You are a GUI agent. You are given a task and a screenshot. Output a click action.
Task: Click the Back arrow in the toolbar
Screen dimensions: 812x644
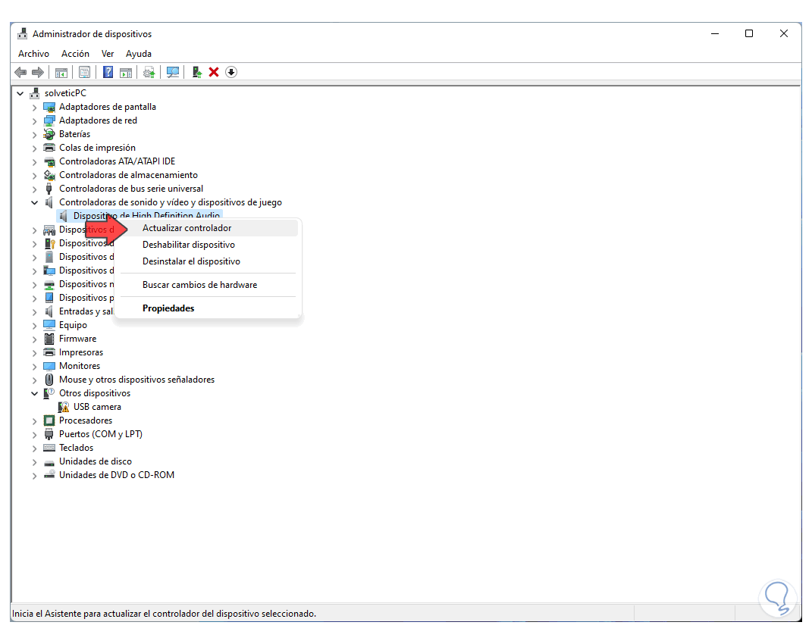20,73
